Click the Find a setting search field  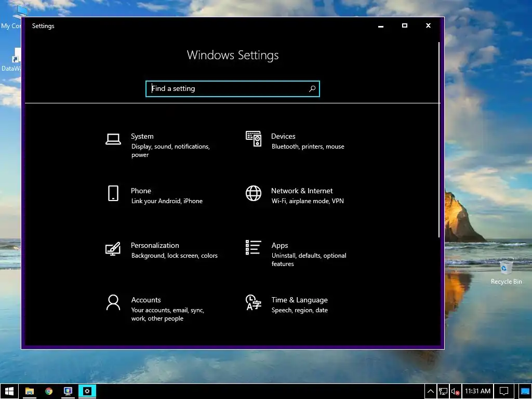(233, 88)
